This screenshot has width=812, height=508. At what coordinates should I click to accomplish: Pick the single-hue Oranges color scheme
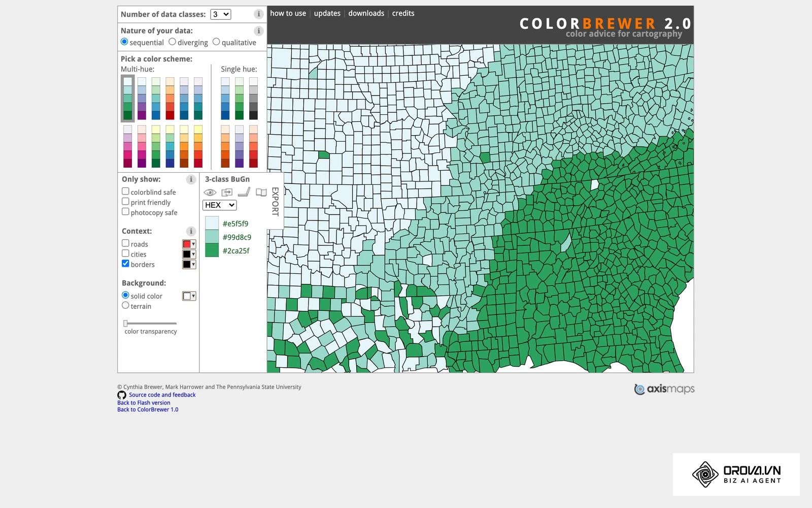[225, 146]
